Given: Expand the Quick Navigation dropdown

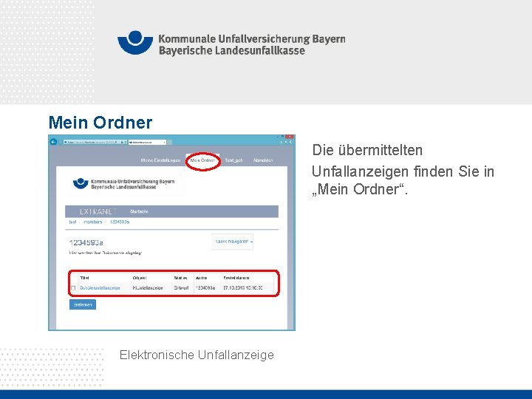Looking at the screenshot, I should pyautogui.click(x=233, y=242).
